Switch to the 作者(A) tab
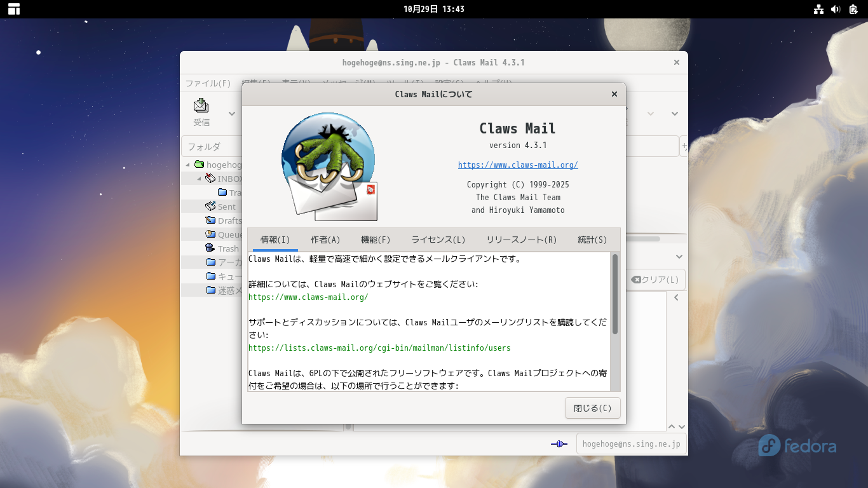Image resolution: width=868 pixels, height=488 pixels. point(325,240)
